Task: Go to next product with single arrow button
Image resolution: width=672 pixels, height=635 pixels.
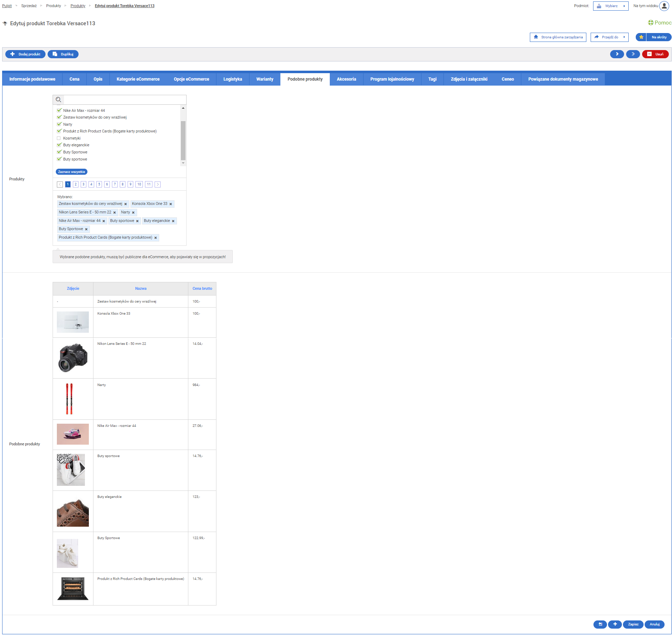Action: coord(617,54)
